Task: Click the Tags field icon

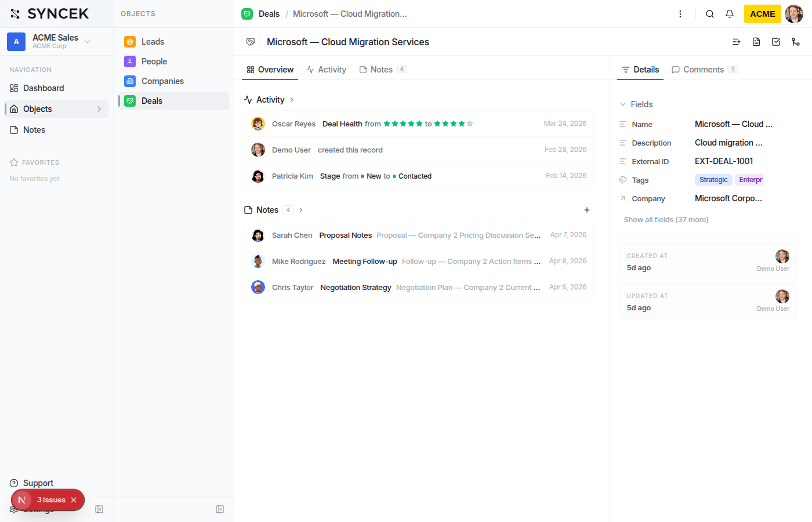Action: (x=623, y=180)
